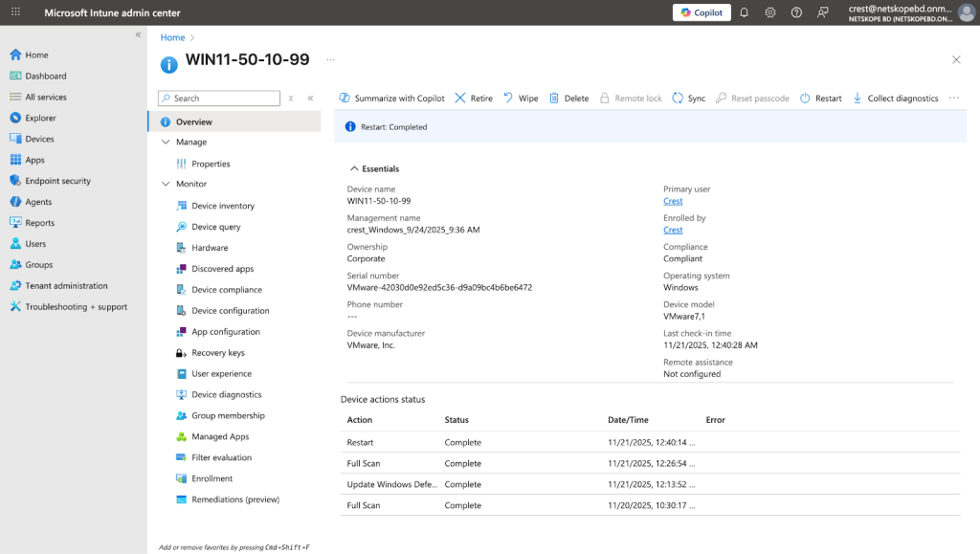Open Device query page
Viewport: 980px width, 554px height.
pos(215,227)
